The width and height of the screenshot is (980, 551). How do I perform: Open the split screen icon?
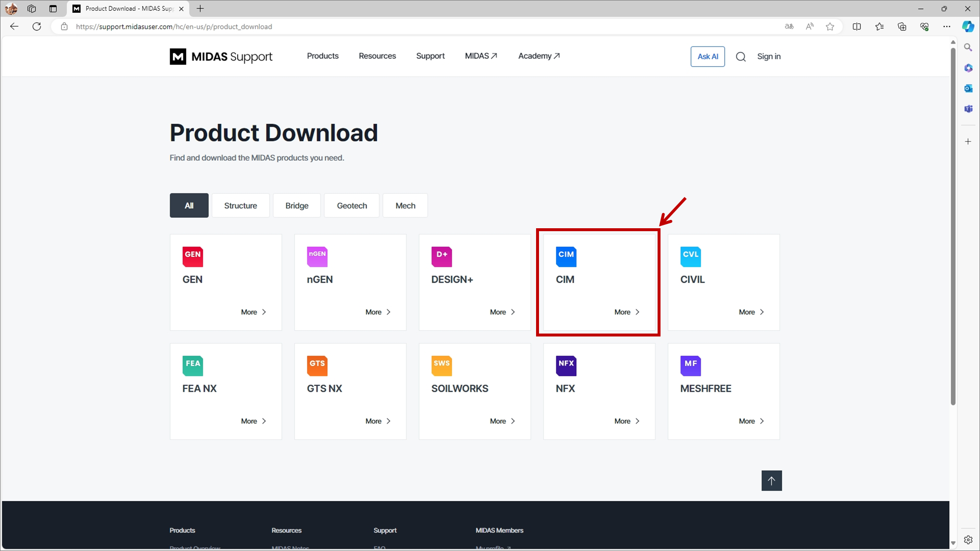[x=857, y=26]
